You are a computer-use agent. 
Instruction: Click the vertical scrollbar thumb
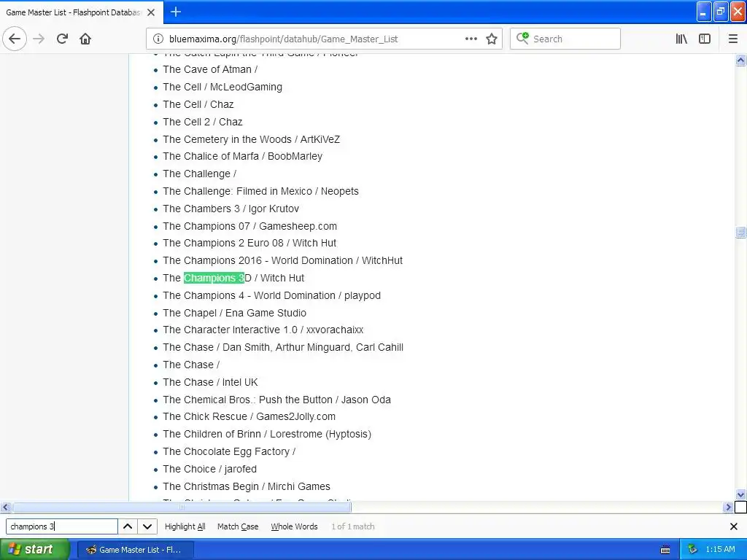tap(740, 232)
